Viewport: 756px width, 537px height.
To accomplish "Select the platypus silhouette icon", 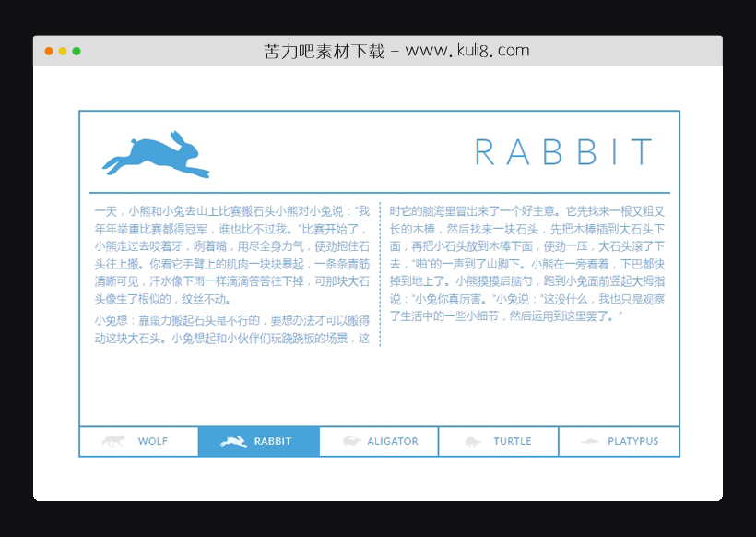I will 591,441.
